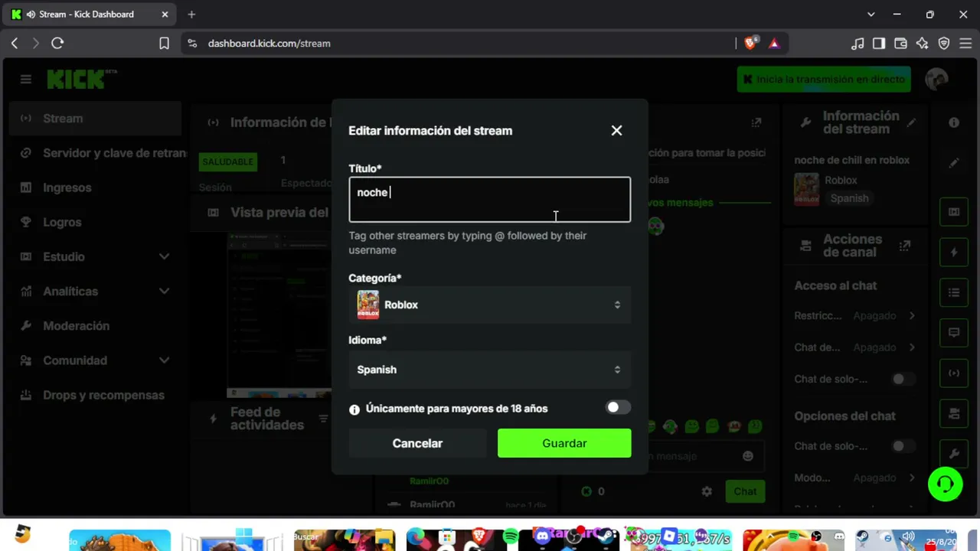Toggle the mayores de 18 años switch
This screenshot has height=551, width=980.
click(618, 408)
